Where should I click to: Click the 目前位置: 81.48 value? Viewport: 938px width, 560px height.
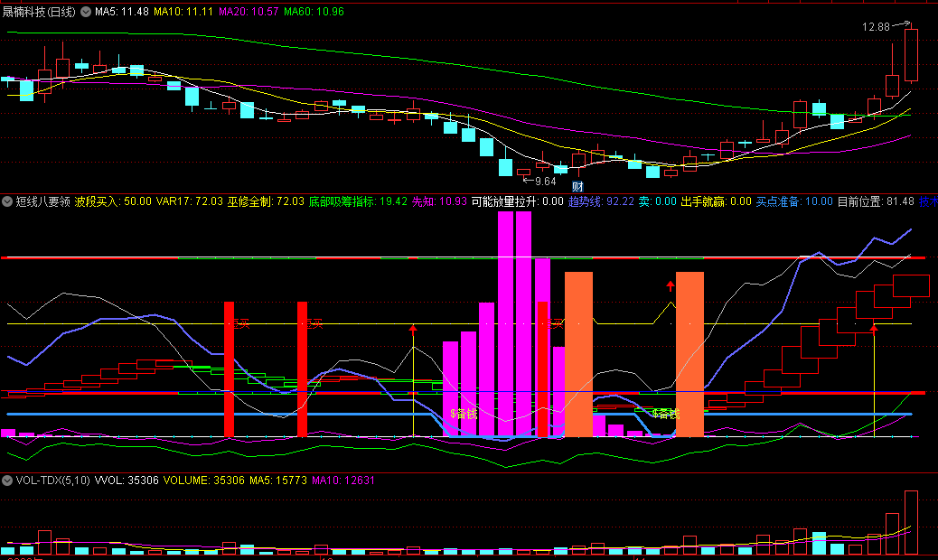pyautogui.click(x=876, y=201)
